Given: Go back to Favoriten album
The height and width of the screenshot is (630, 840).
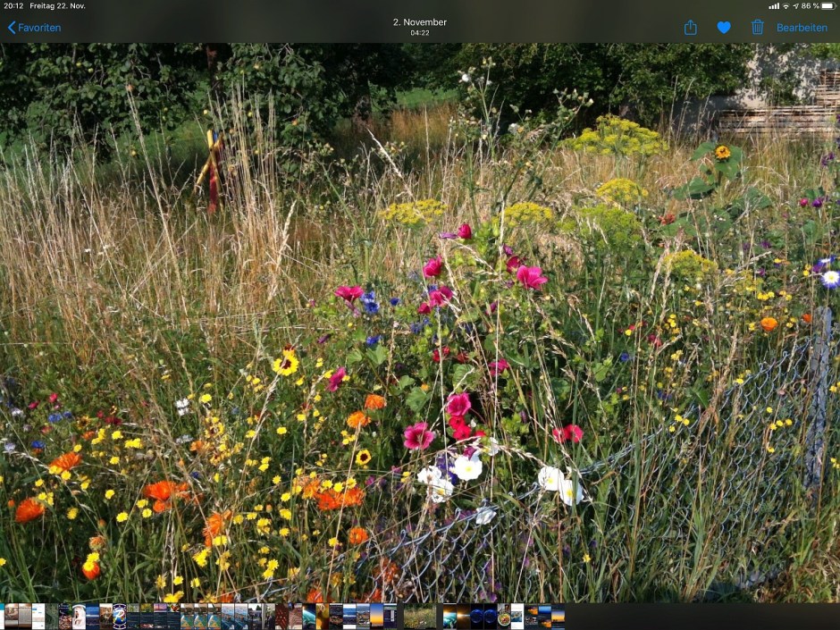Looking at the screenshot, I should (34, 28).
